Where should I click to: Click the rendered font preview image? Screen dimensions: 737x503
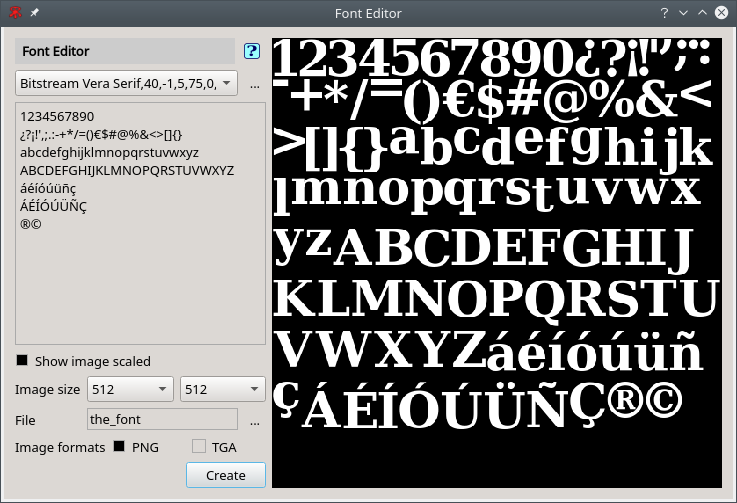coord(496,262)
